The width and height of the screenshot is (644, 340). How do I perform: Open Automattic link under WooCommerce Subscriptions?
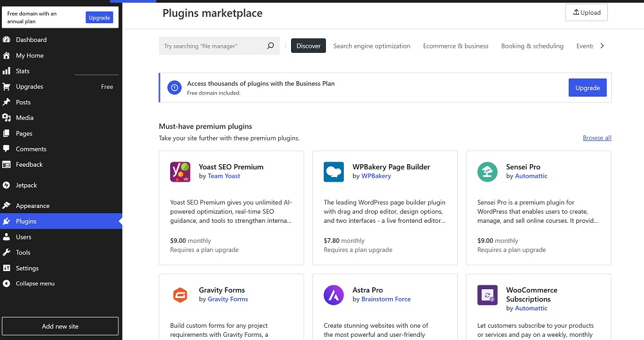coord(531,308)
